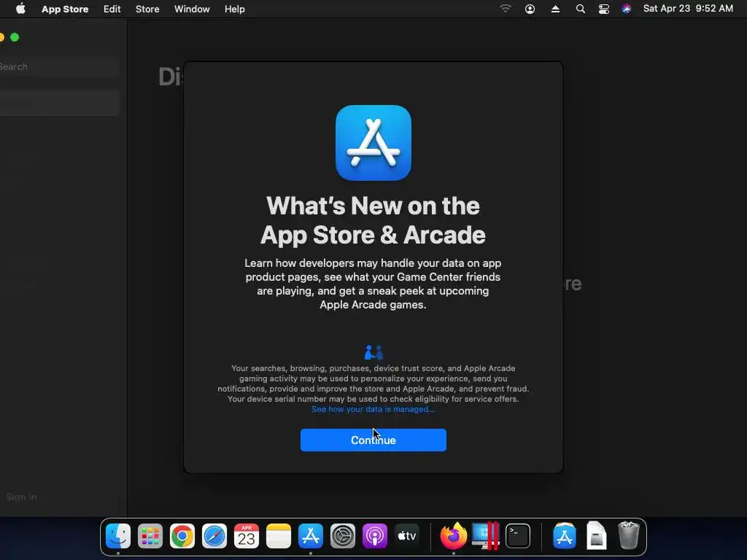Open the Trash in the Dock

point(628,536)
